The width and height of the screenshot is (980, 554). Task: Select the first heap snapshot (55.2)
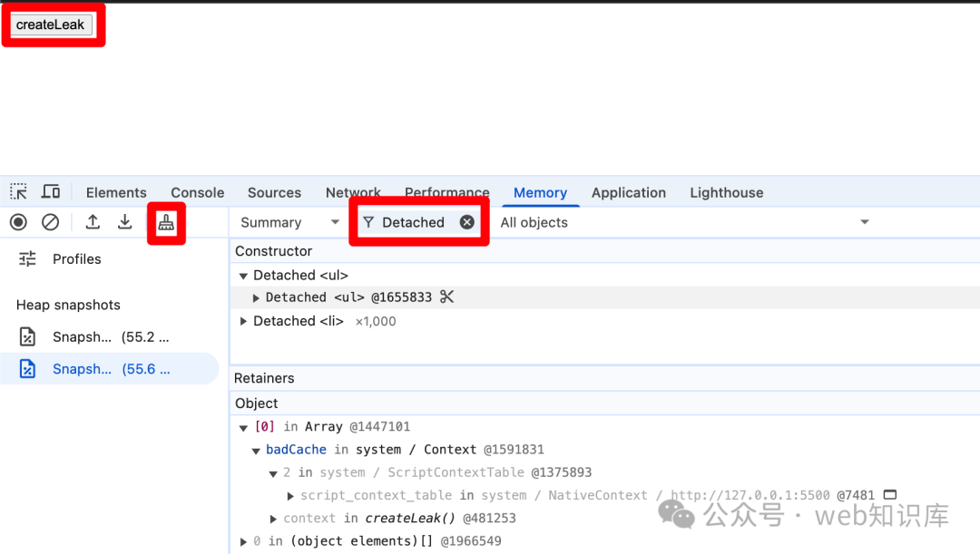click(109, 337)
